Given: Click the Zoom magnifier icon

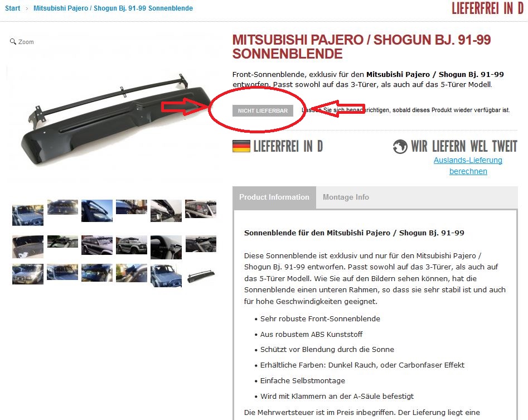Looking at the screenshot, I should tap(13, 41).
